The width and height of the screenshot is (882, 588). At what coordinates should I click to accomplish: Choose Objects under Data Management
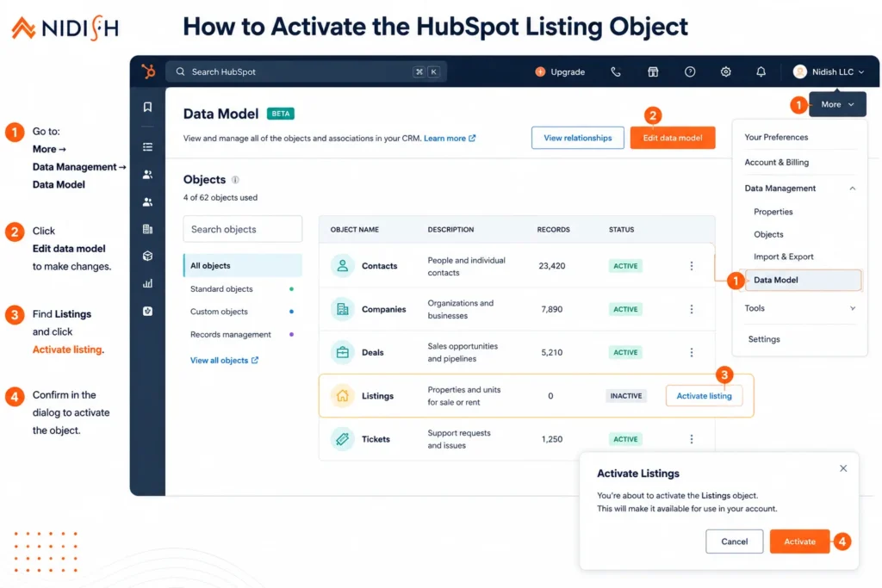pyautogui.click(x=768, y=234)
